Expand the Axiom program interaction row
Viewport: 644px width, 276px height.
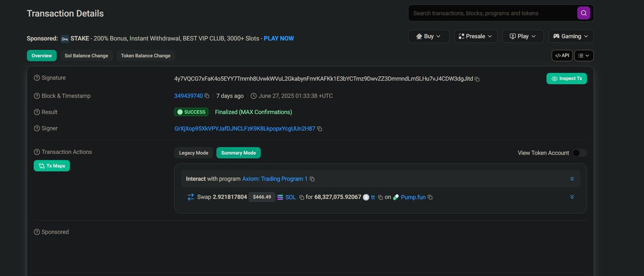pos(572,179)
